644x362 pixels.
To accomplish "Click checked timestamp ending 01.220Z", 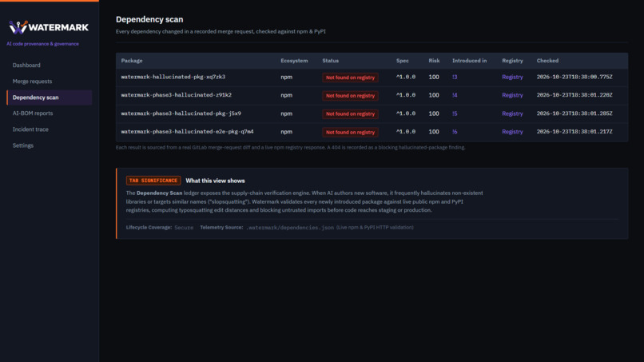I will coord(574,95).
